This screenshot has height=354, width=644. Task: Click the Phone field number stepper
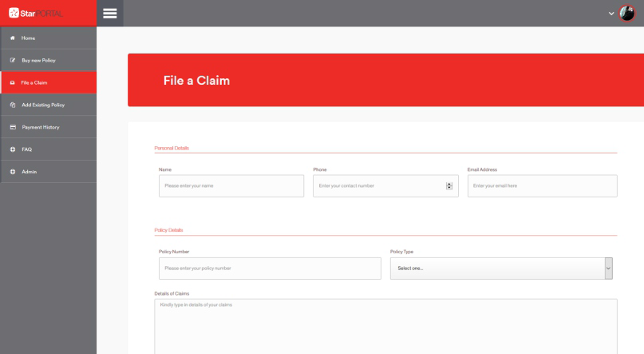point(448,186)
